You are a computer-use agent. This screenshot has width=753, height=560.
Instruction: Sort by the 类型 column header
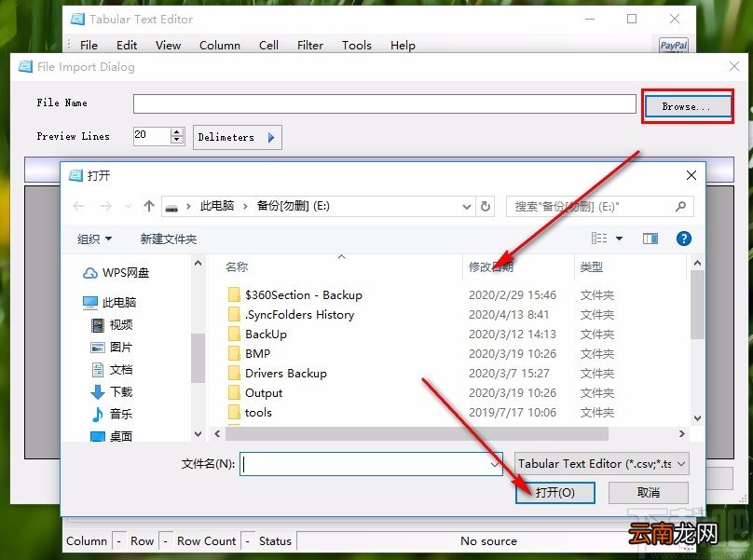[591, 267]
